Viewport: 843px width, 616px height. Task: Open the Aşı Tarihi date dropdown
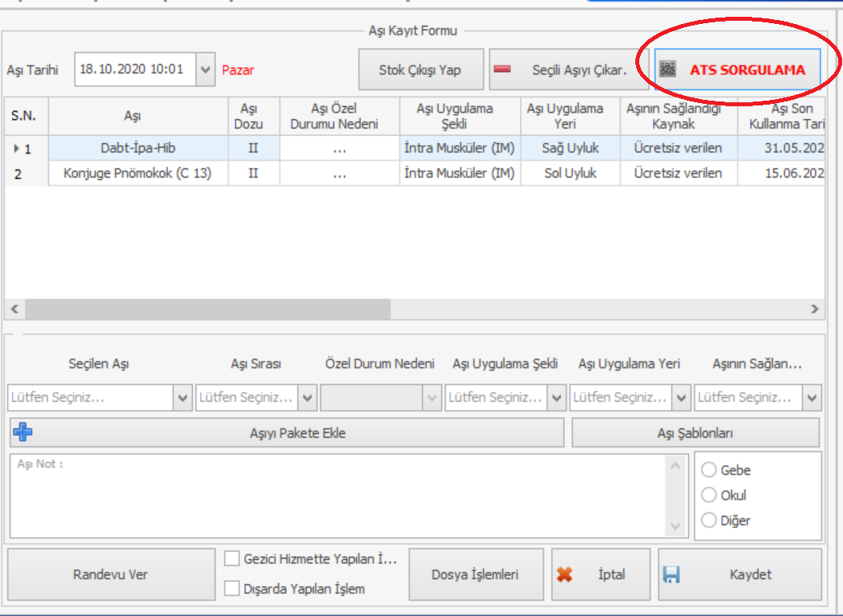pyautogui.click(x=205, y=70)
